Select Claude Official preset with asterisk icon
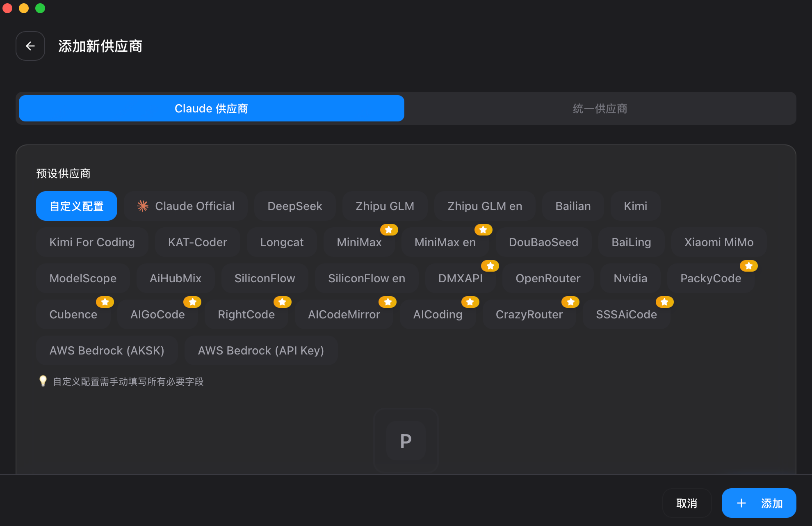The width and height of the screenshot is (812, 526). tap(186, 206)
